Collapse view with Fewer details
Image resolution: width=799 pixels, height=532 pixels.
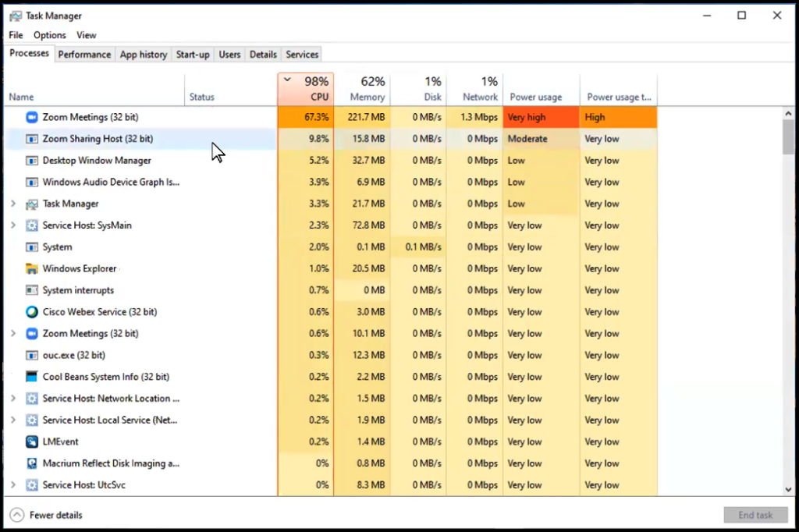click(x=46, y=515)
